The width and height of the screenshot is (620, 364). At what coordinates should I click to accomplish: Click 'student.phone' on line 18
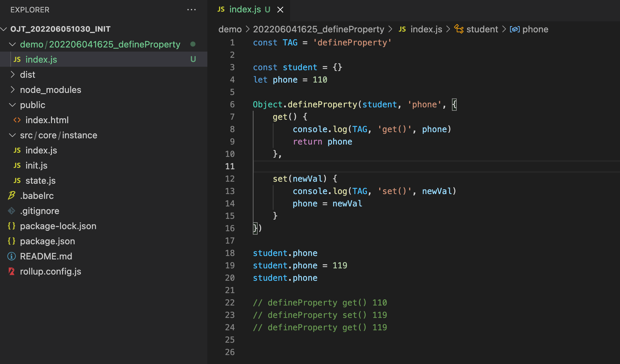(x=285, y=253)
